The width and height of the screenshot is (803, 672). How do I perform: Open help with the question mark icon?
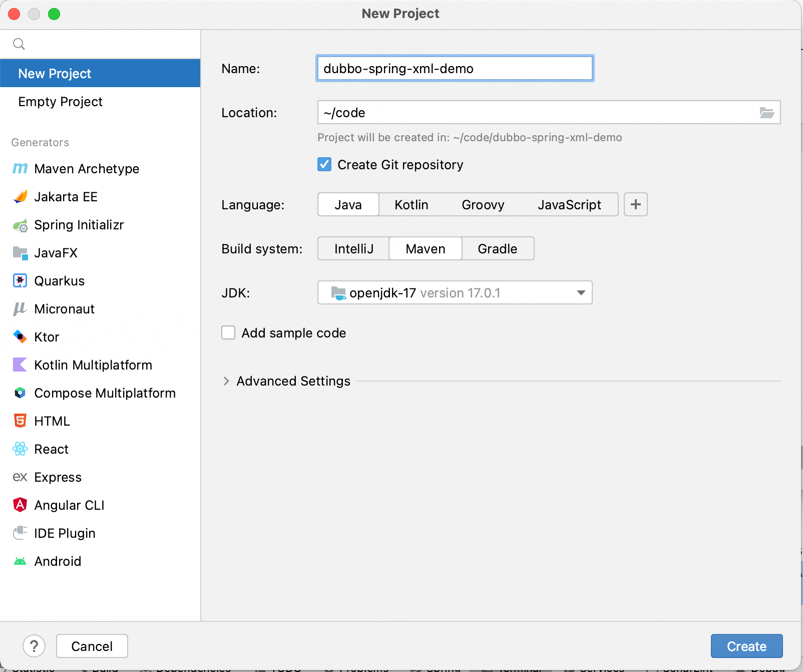pos(34,646)
